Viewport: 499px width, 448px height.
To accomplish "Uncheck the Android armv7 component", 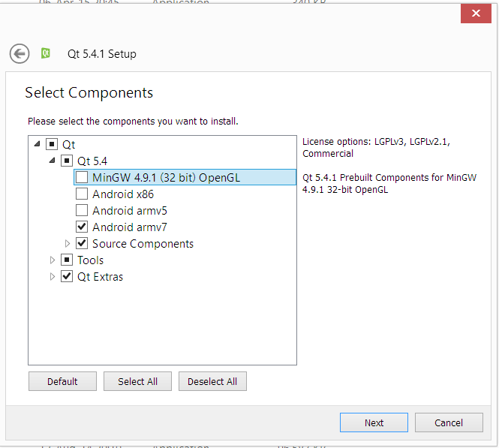I will [x=82, y=227].
